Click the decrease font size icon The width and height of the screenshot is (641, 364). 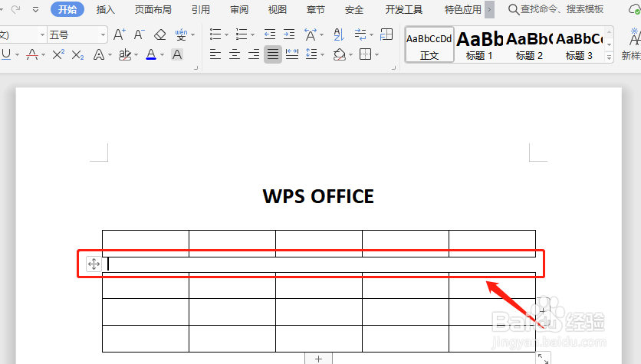click(140, 34)
